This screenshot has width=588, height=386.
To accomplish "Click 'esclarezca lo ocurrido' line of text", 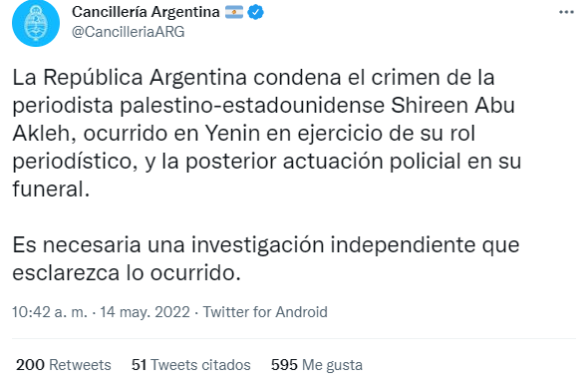I will [127, 272].
